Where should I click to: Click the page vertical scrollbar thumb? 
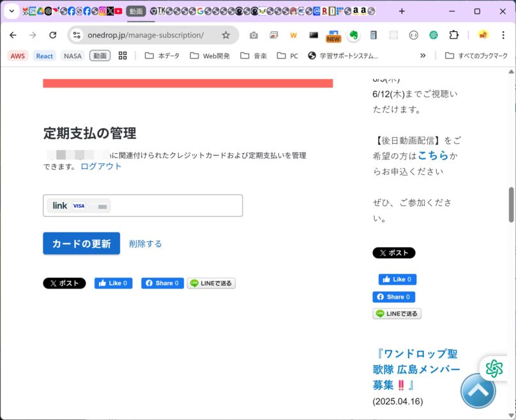pyautogui.click(x=511, y=204)
